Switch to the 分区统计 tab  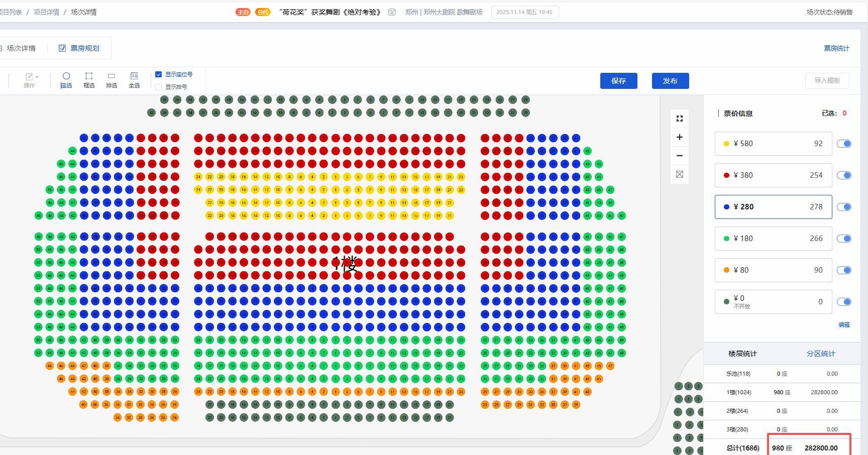(821, 354)
